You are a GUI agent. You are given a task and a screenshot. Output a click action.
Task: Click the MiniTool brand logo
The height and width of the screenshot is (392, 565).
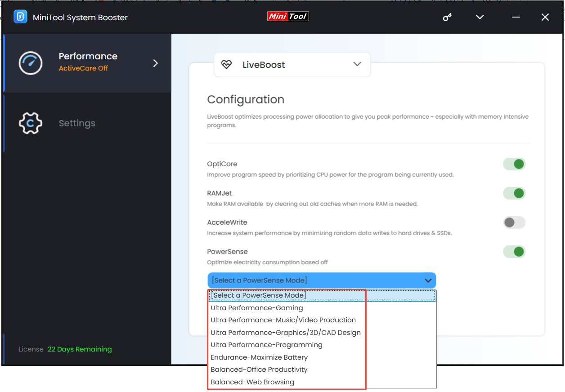tap(288, 16)
